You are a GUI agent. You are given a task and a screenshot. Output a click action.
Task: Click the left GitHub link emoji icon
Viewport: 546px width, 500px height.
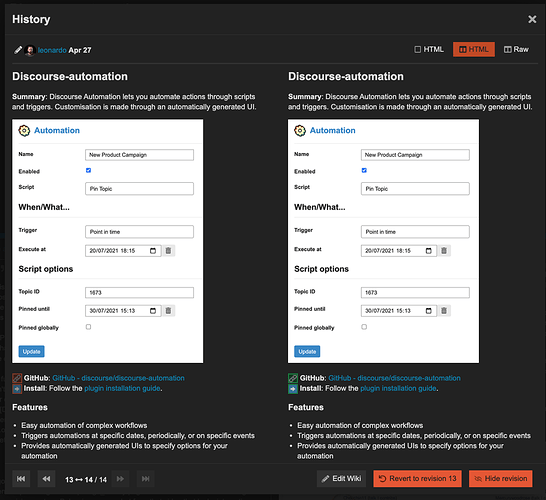click(x=17, y=378)
